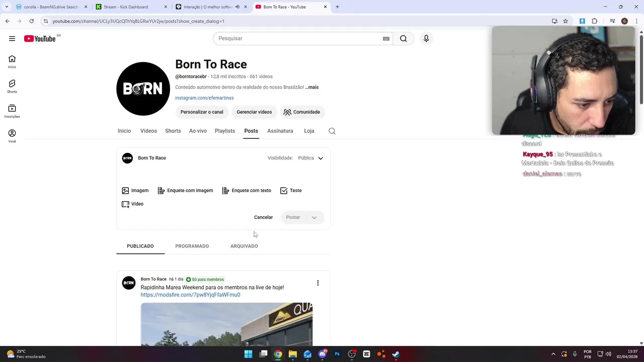Create an Enquete com imagem
Image resolution: width=644 pixels, height=362 pixels.
[185, 191]
